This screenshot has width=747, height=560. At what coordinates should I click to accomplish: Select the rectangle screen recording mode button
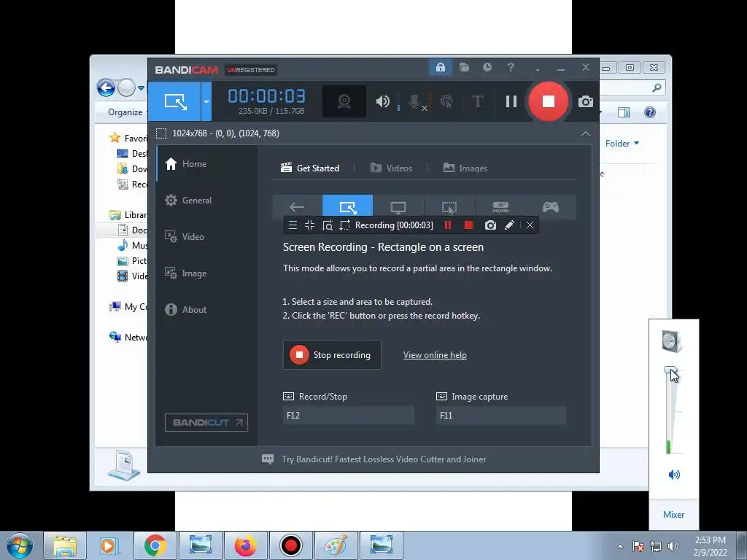pos(174,101)
